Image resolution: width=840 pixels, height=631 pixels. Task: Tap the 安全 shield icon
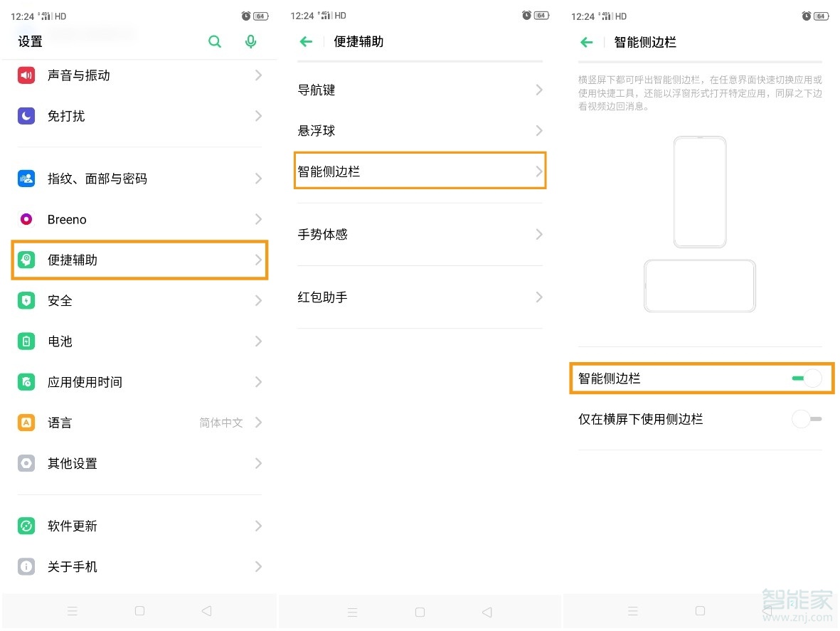26,300
